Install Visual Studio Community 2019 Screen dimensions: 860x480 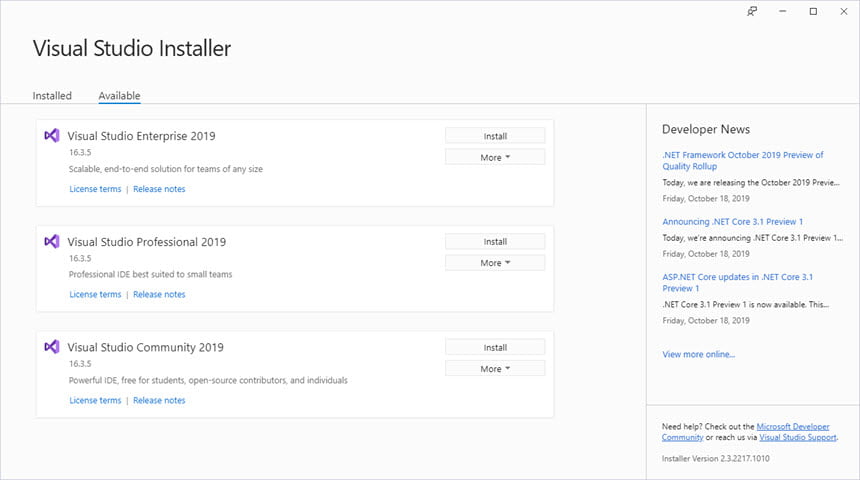495,347
